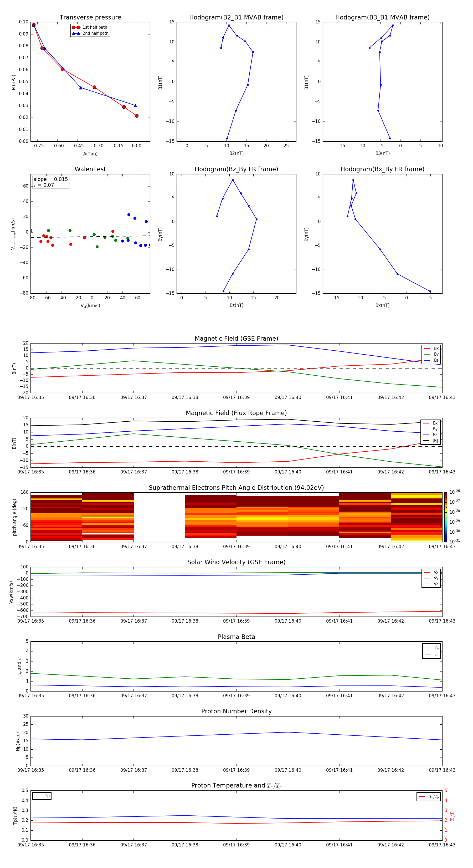This screenshot has width=473, height=868.
Task: Click the 'B2(nT)' x-axis label
Action: pos(236,153)
